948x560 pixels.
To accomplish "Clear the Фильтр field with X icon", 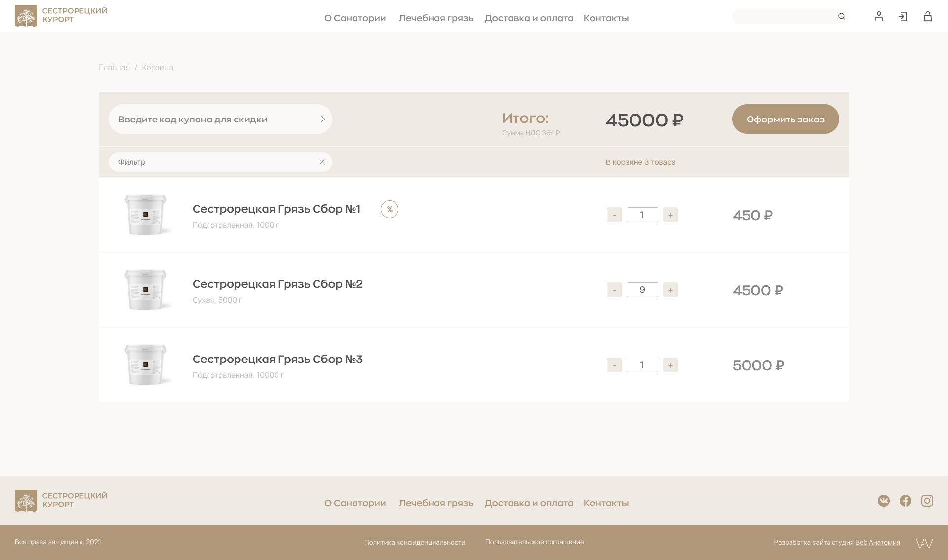I will point(322,162).
